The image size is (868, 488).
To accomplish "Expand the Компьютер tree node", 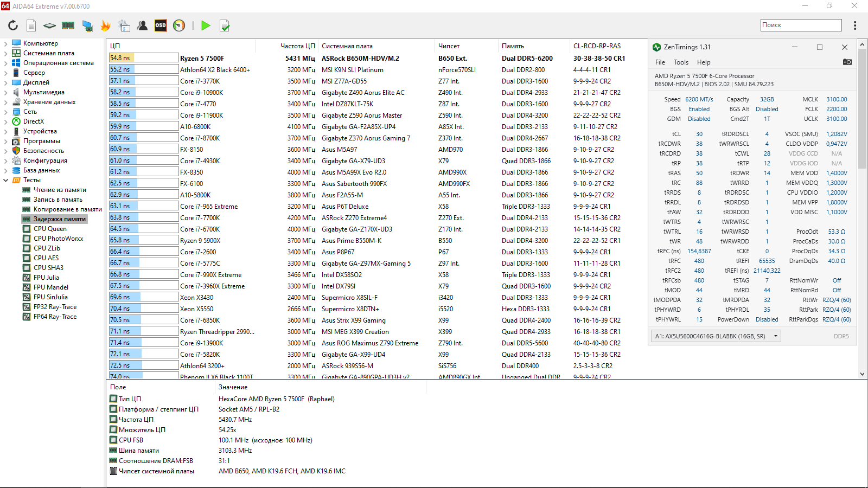I will [x=6, y=43].
